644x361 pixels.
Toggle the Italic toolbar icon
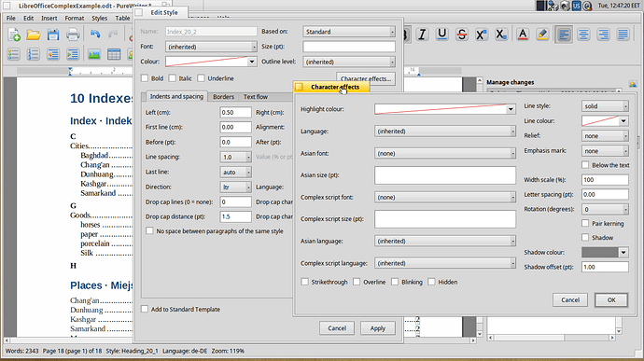coord(422,35)
